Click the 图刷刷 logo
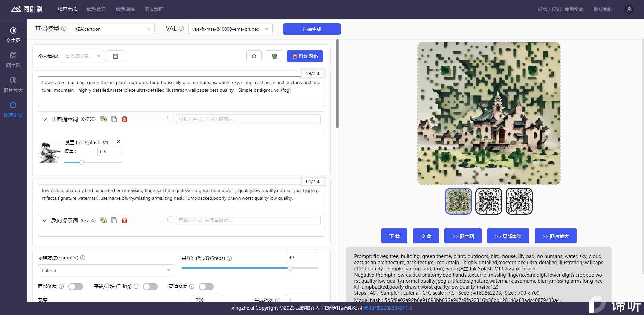The image size is (644, 315). pos(27,9)
